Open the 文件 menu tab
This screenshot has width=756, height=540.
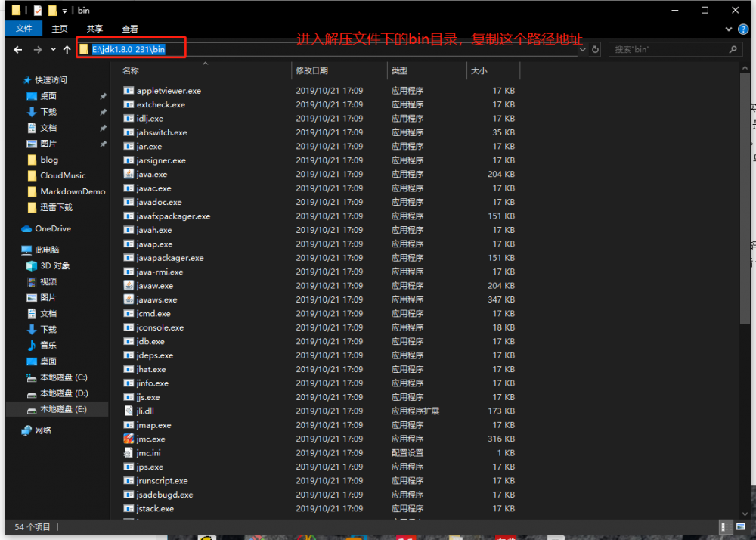click(23, 29)
